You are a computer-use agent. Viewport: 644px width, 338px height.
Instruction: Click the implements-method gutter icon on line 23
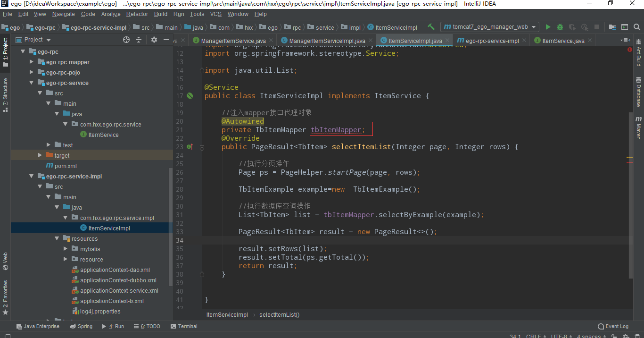[x=190, y=147]
